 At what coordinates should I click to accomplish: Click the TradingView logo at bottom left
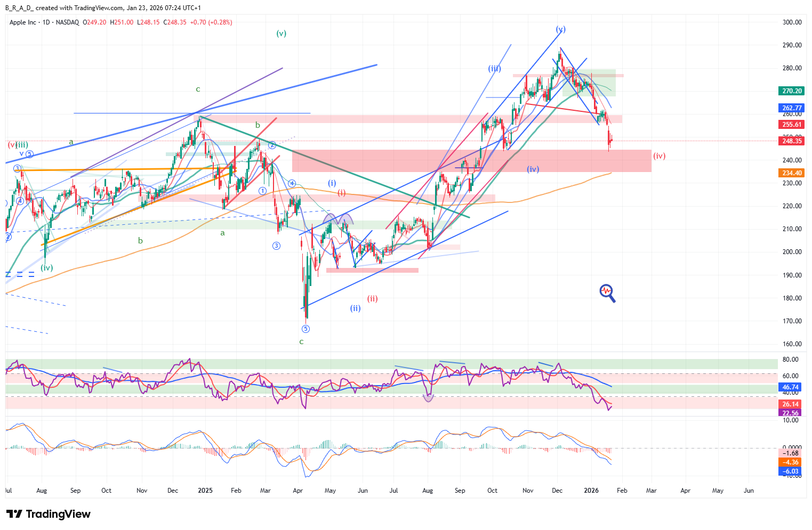click(x=49, y=514)
